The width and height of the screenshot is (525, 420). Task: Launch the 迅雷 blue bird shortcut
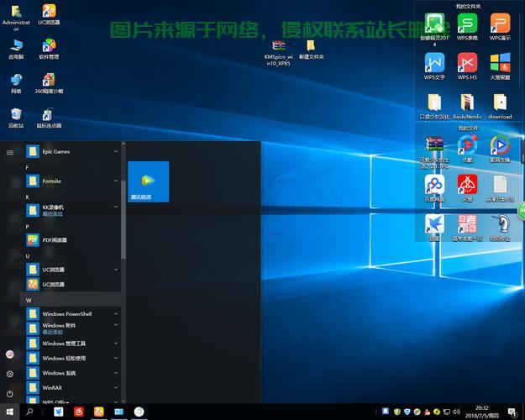tap(434, 228)
